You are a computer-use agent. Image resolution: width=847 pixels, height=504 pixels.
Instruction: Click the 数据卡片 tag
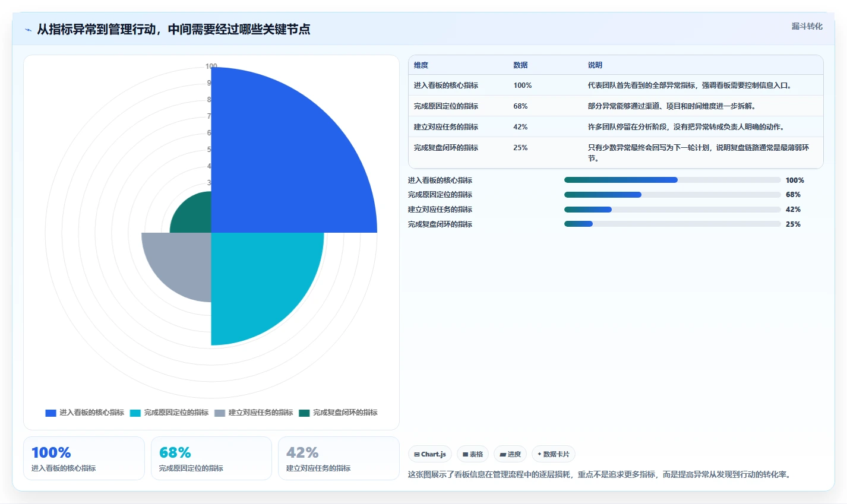(x=554, y=454)
